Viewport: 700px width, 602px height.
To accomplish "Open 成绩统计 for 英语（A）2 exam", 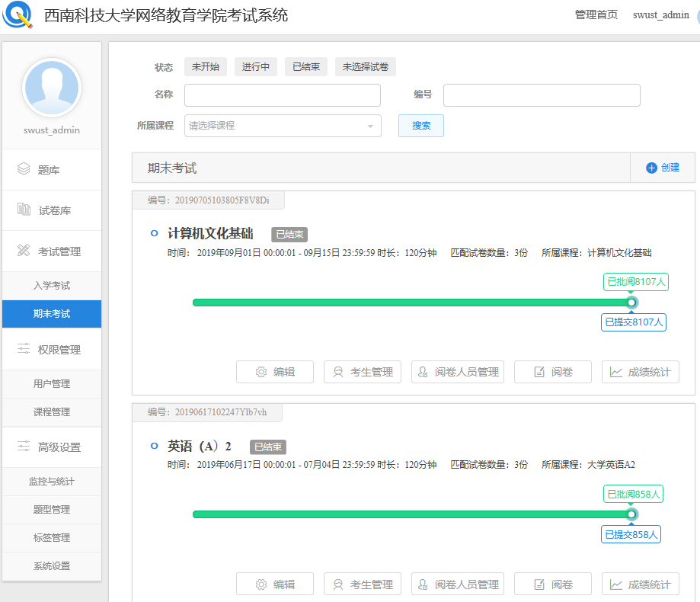I will click(x=641, y=584).
